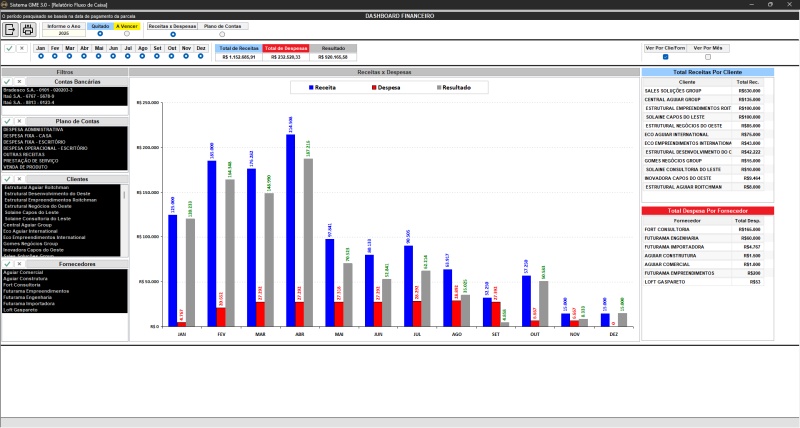800x428 pixels.
Task: Clear Fornecedores selection with X icon
Action: [19, 265]
